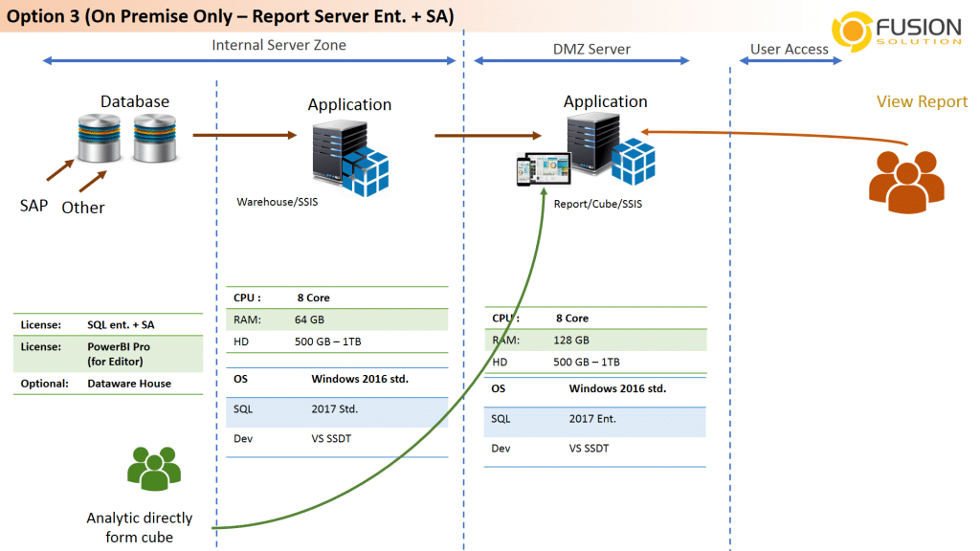Viewport: 980px width, 551px height.
Task: Click the DMZ Server label
Action: coord(591,50)
